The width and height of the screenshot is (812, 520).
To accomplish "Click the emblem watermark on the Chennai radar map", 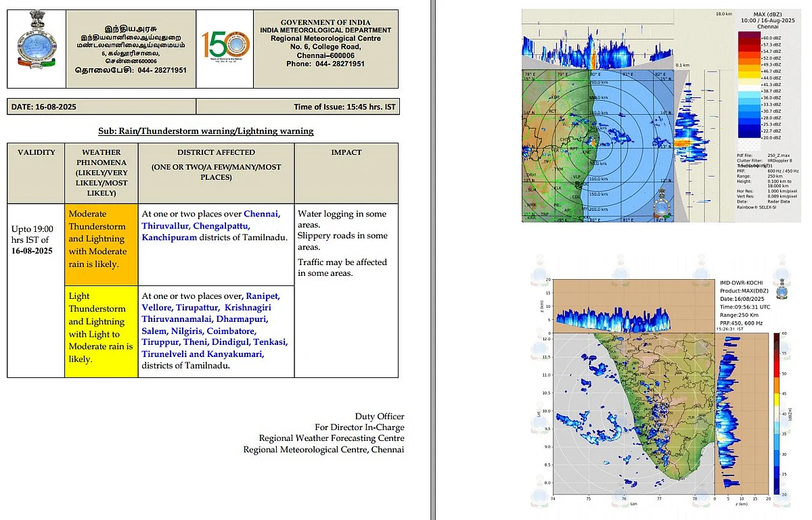I will [663, 203].
